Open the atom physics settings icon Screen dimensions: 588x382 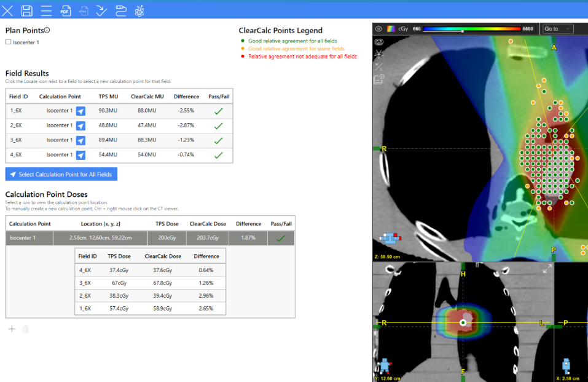tap(139, 11)
